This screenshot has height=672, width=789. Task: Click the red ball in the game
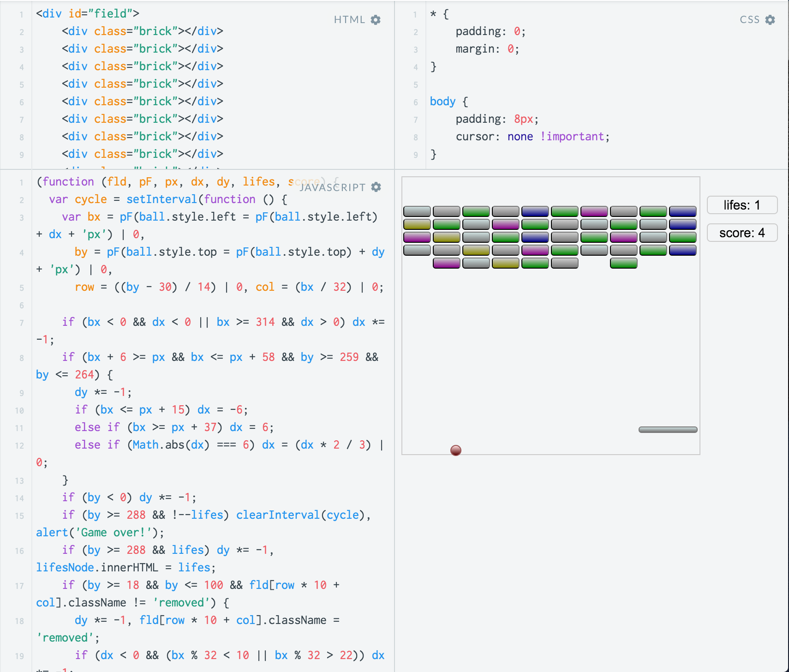(456, 450)
